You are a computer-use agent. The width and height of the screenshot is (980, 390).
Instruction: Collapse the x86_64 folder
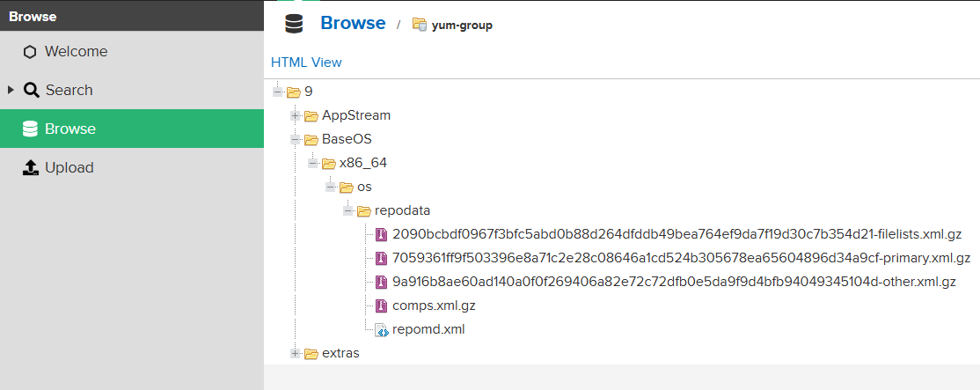[x=312, y=163]
